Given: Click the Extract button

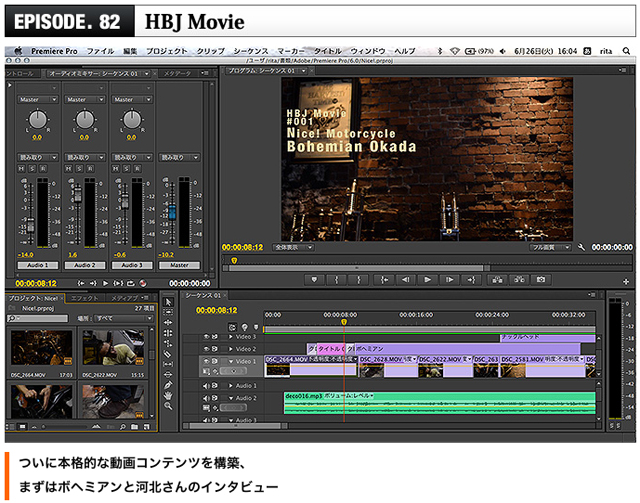Looking at the screenshot, I should [x=519, y=280].
